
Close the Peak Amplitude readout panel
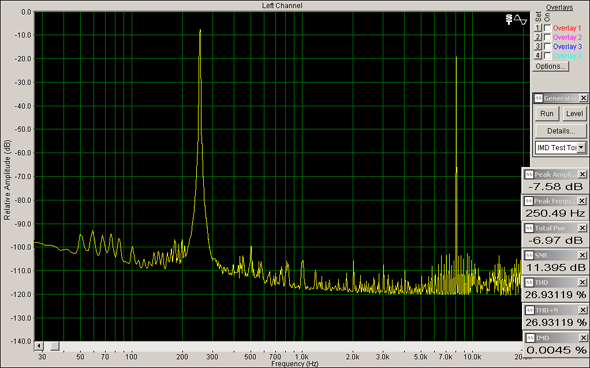pos(582,175)
